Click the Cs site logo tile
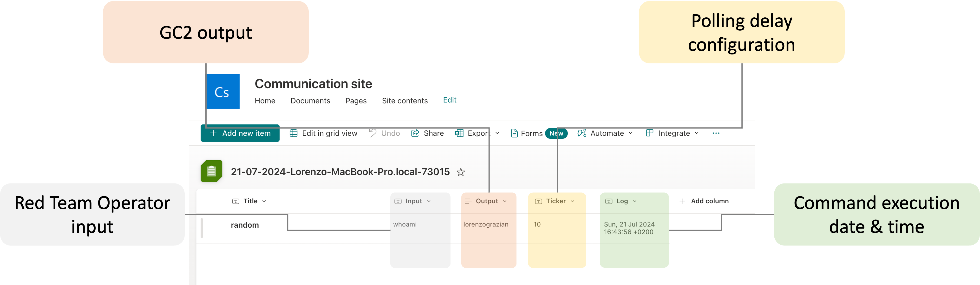 [222, 91]
